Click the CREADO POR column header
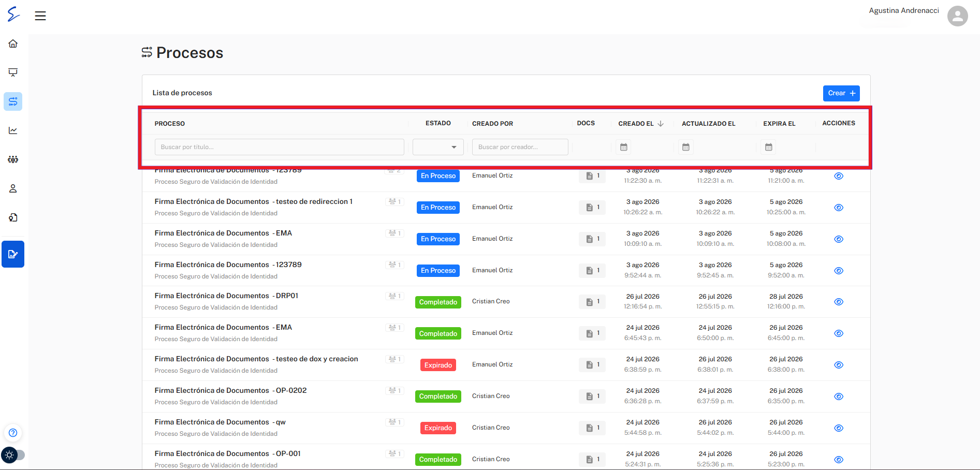 point(492,124)
